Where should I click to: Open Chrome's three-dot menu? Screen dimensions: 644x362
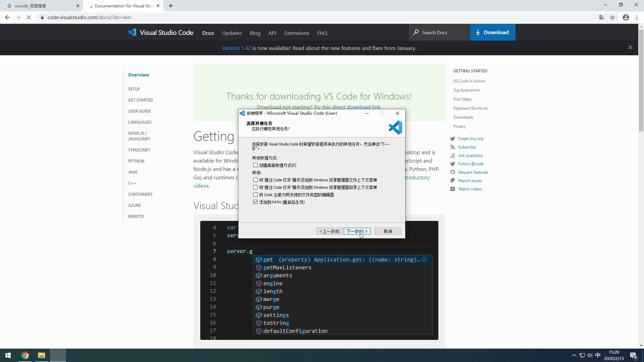point(637,17)
